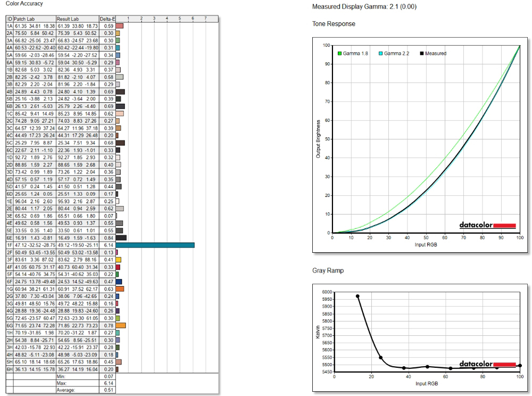Click the orange 6G patch color bar
Image resolution: width=532 pixels, height=396 pixels.
[x=121, y=325]
